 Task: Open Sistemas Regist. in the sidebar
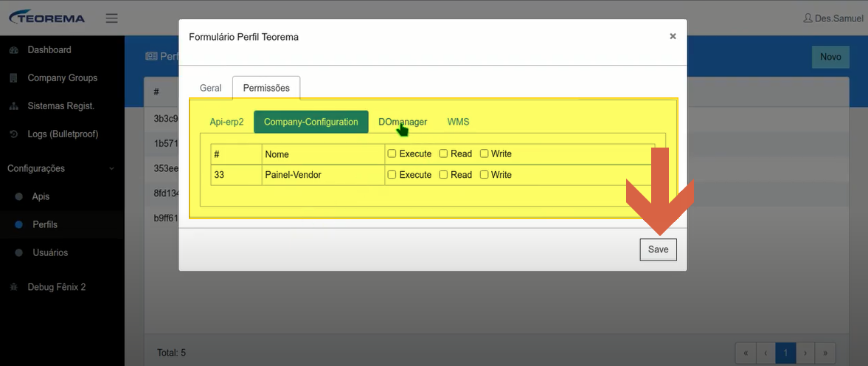[61, 106]
